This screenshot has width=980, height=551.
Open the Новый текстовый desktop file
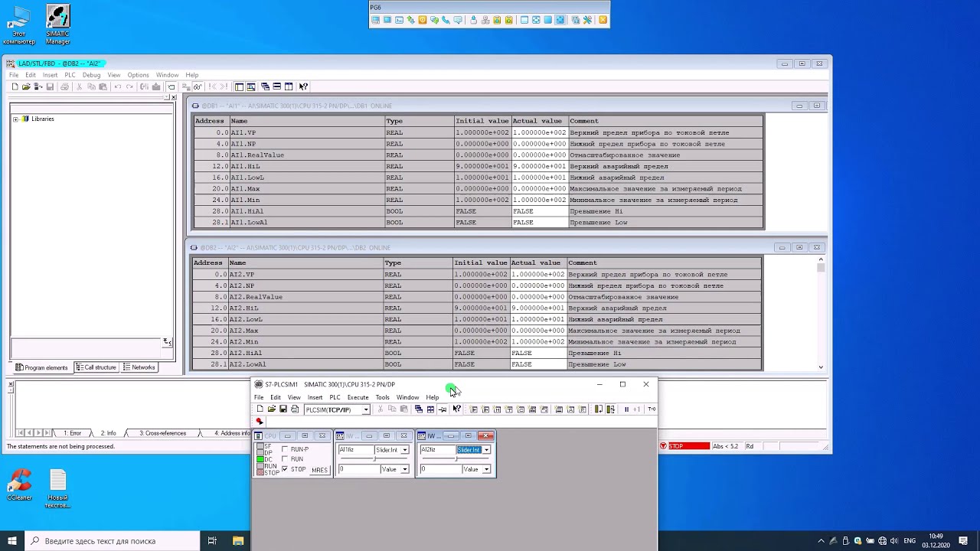coord(57,489)
